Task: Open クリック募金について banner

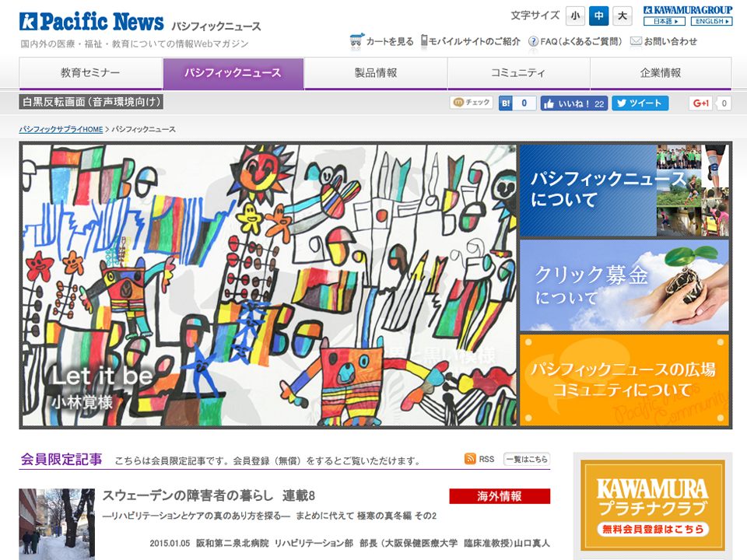Action: pyautogui.click(x=624, y=285)
